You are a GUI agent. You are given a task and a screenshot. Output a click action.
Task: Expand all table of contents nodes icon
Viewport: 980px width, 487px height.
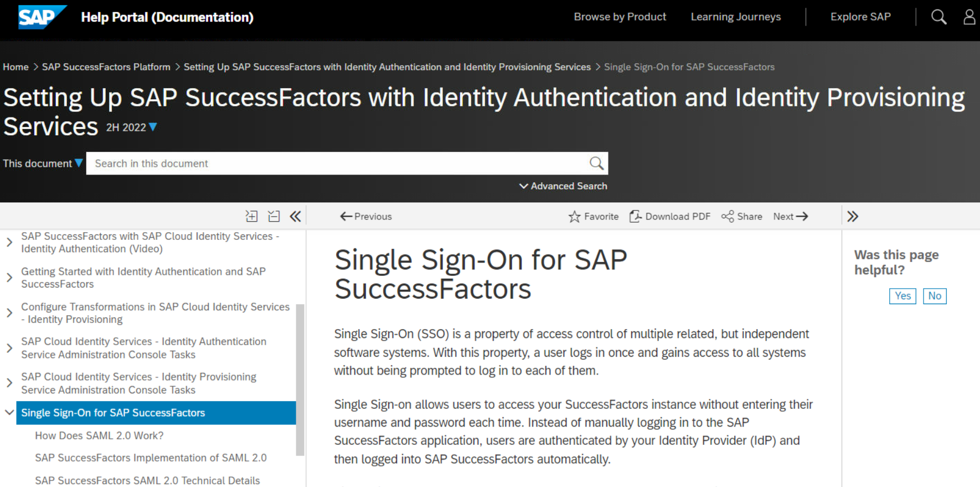pos(252,216)
